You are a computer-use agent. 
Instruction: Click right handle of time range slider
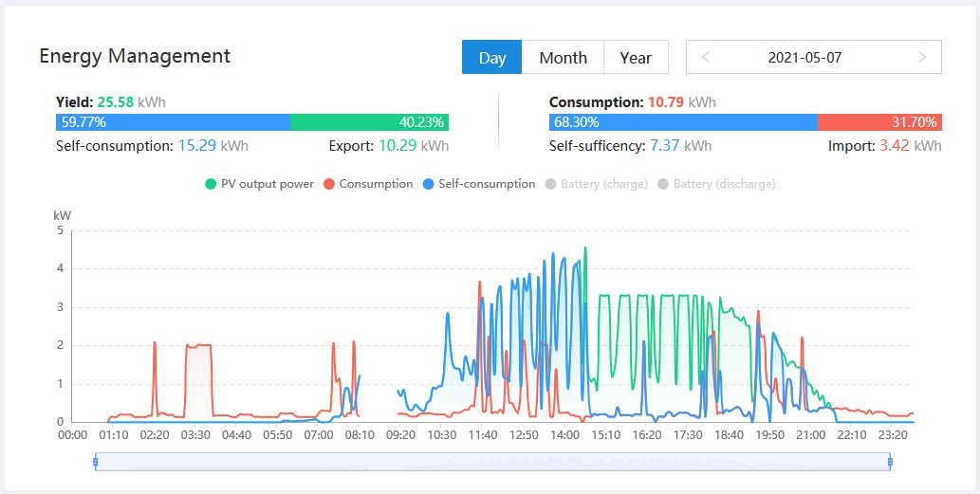890,462
